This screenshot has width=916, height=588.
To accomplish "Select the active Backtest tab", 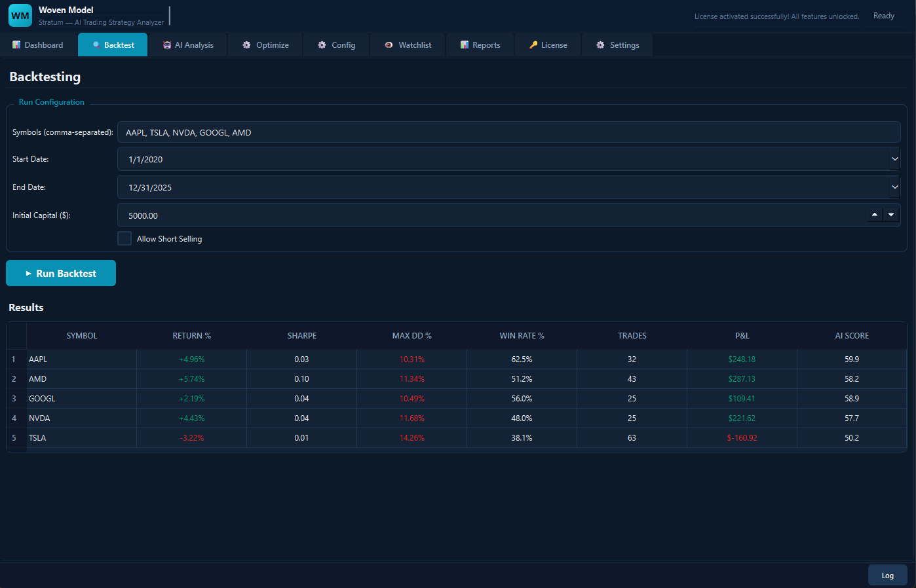I will click(x=113, y=45).
